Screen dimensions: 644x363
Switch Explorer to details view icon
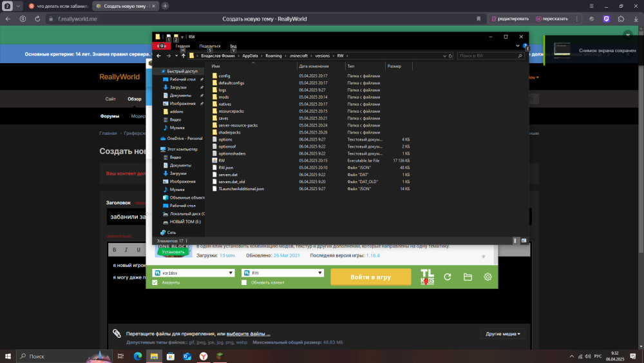click(515, 241)
